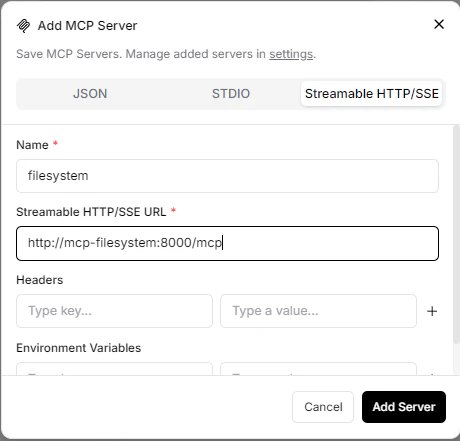Open the settings link
This screenshot has height=441, width=460.
pyautogui.click(x=291, y=54)
